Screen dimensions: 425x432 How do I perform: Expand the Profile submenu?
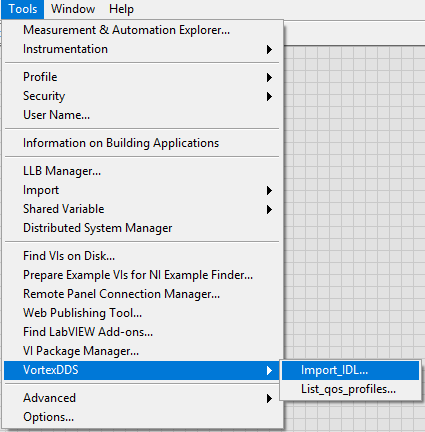coord(142,77)
